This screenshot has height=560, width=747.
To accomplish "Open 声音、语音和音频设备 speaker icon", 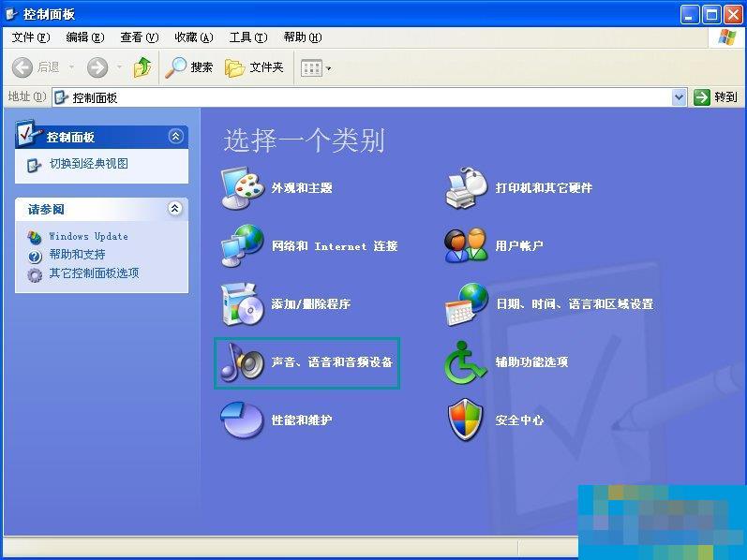I will coord(242,362).
